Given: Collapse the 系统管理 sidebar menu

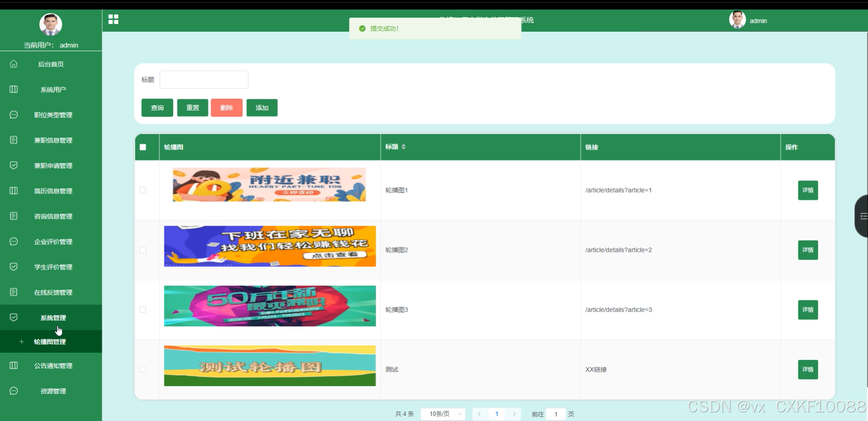Looking at the screenshot, I should coord(53,318).
